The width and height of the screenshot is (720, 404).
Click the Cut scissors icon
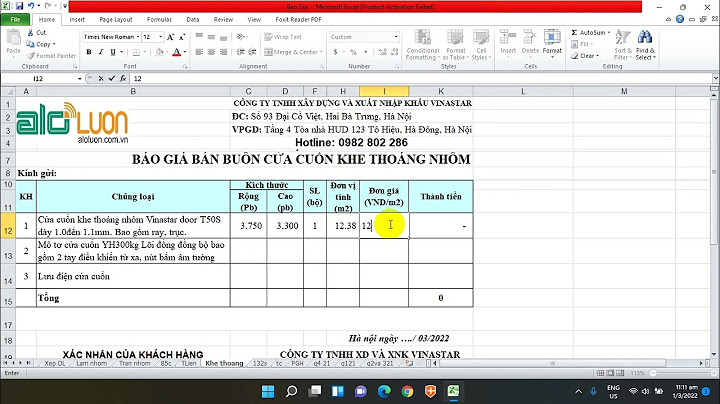click(30, 33)
